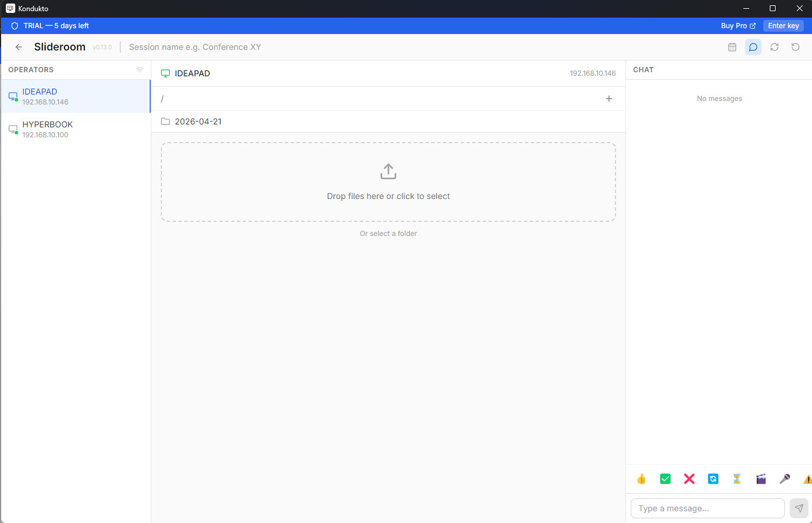This screenshot has height=523, width=812.
Task: Minimize the Kondukto window
Action: (746, 8)
